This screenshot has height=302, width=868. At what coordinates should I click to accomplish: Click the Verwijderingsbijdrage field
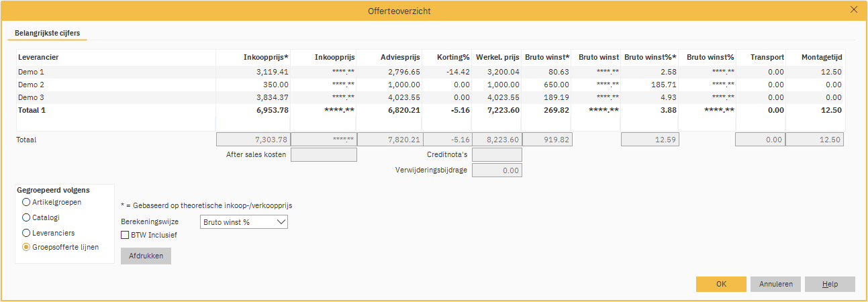pos(497,170)
